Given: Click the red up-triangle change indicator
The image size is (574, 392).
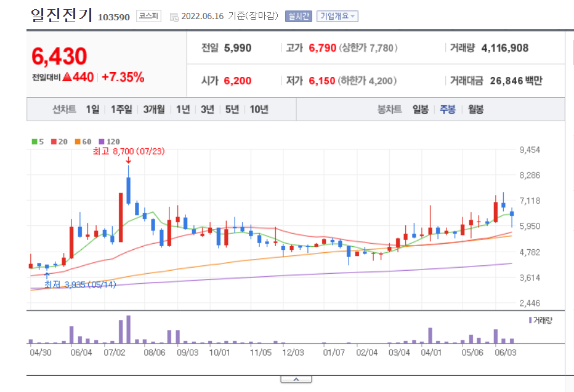Looking at the screenshot, I should [x=67, y=77].
